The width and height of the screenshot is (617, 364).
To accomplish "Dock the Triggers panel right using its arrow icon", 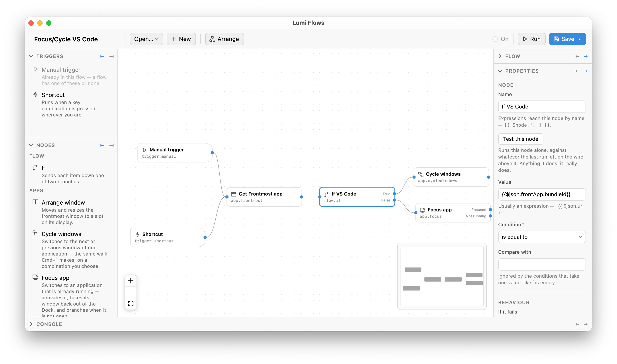I will click(111, 56).
